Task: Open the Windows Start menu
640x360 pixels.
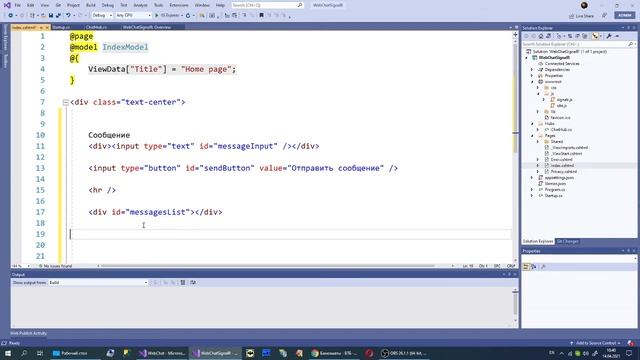Action: tap(8, 353)
